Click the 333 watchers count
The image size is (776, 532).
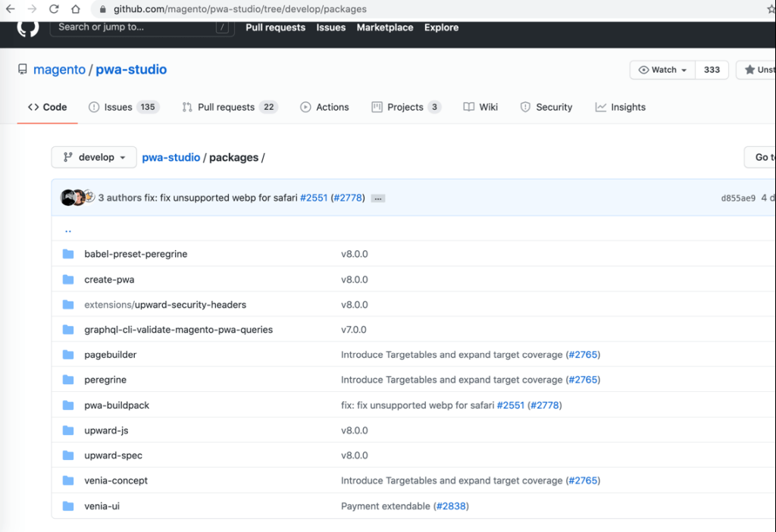pos(712,70)
